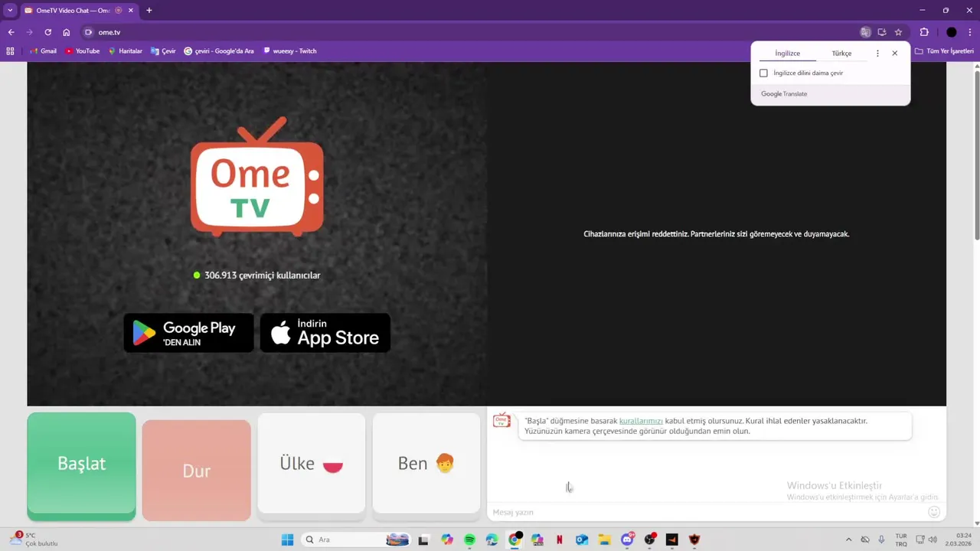This screenshot has width=980, height=551.
Task: Open the apps grid in the bookmarks bar
Action: [x=10, y=51]
